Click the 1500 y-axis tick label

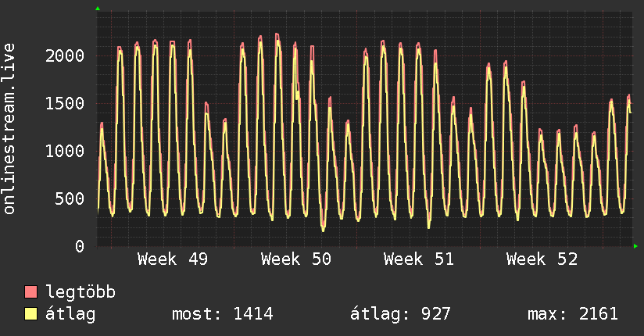coord(65,103)
